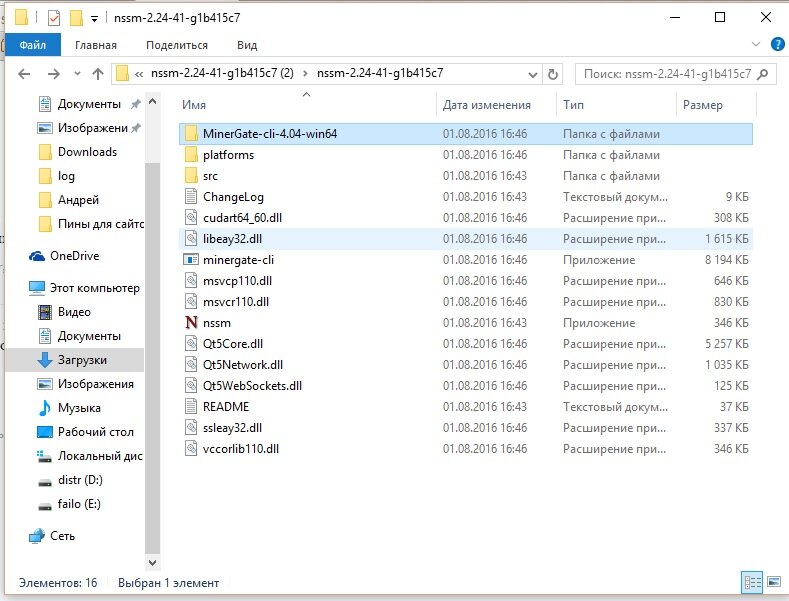Click the Back arrow navigation icon
Screen dimensions: 789x601
point(25,74)
